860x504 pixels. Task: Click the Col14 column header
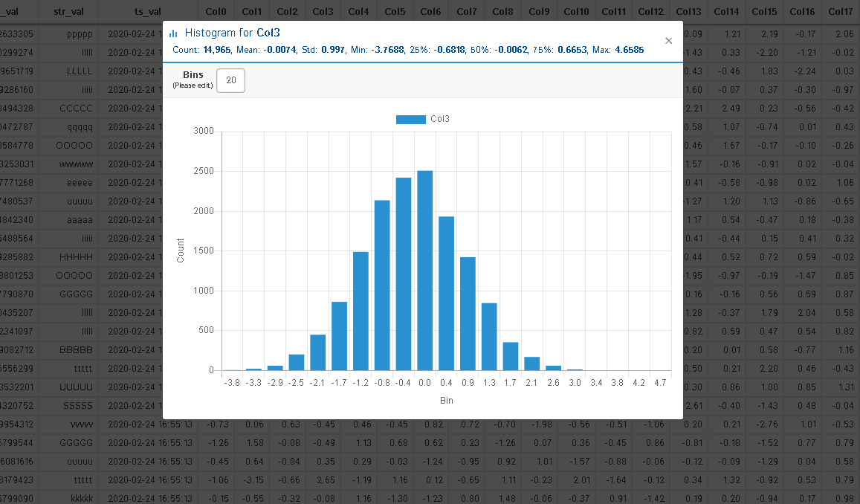point(726,11)
